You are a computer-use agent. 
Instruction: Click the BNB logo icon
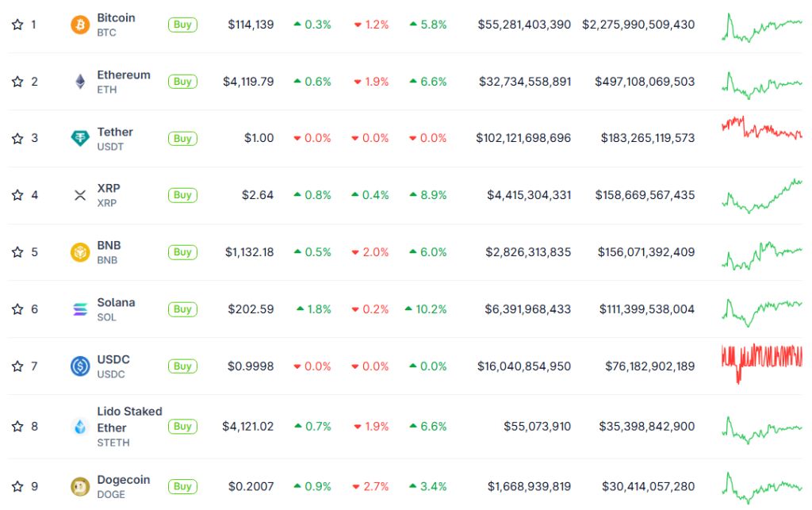click(x=80, y=252)
